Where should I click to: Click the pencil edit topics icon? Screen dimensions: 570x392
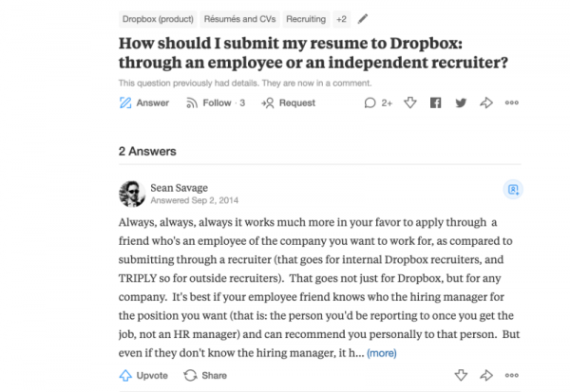365,18
